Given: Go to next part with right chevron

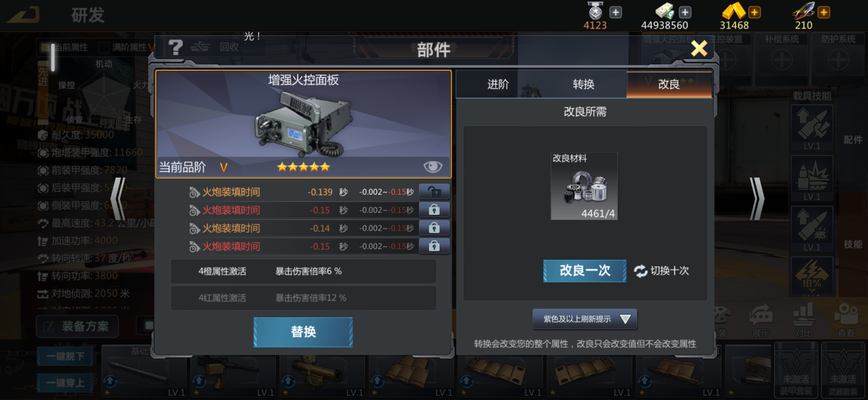Looking at the screenshot, I should point(757,199).
